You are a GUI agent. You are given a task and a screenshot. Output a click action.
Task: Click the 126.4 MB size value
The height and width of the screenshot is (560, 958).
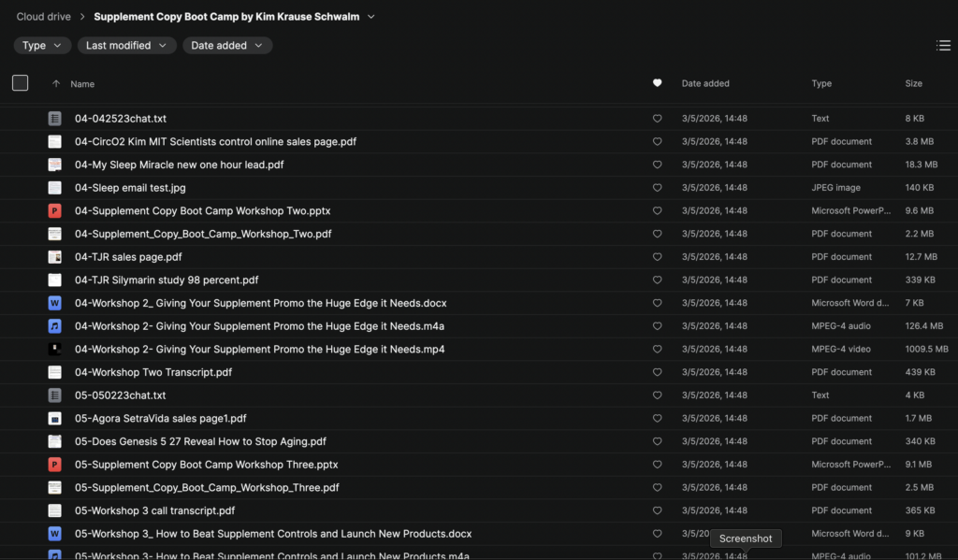click(923, 326)
